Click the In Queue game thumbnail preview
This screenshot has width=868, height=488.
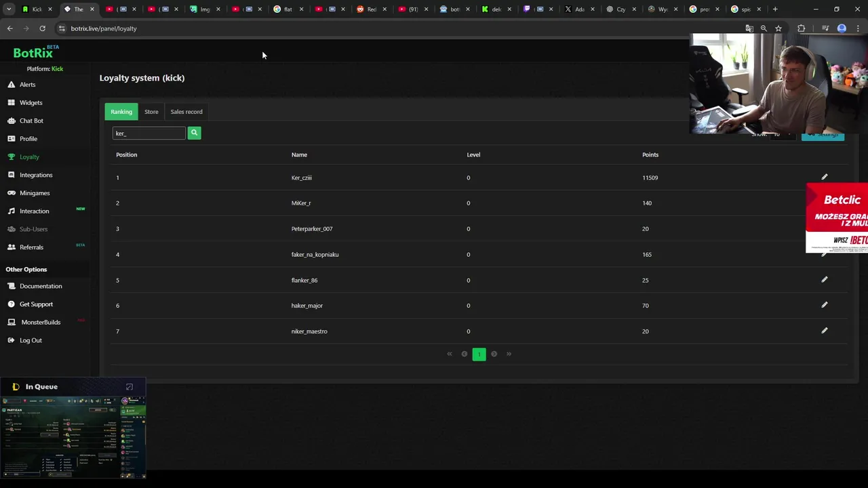[73, 437]
